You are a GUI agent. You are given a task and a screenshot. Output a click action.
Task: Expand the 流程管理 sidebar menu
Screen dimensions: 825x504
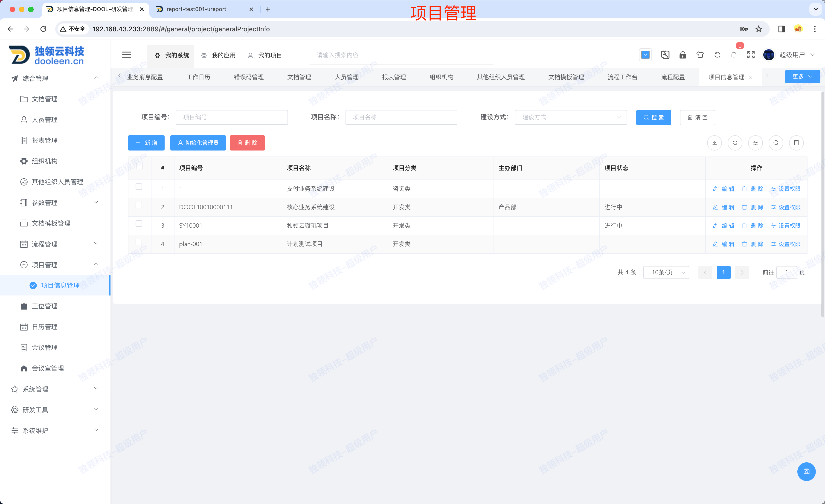click(x=55, y=244)
